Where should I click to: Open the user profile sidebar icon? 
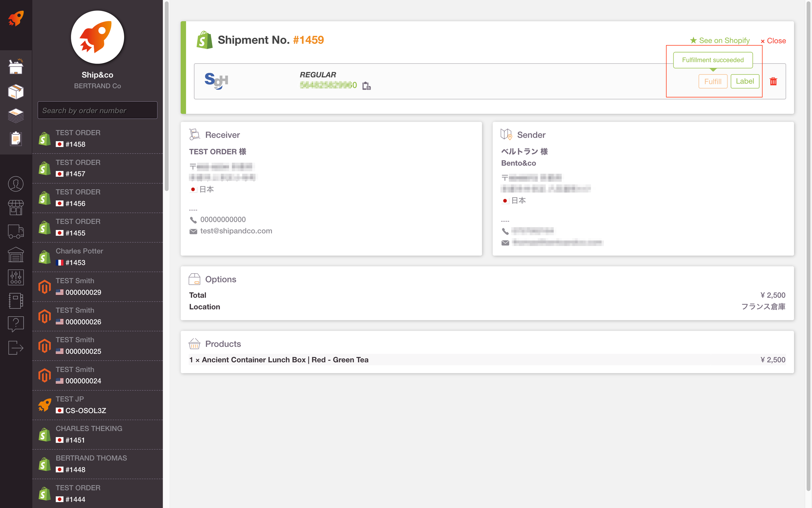[x=16, y=184]
